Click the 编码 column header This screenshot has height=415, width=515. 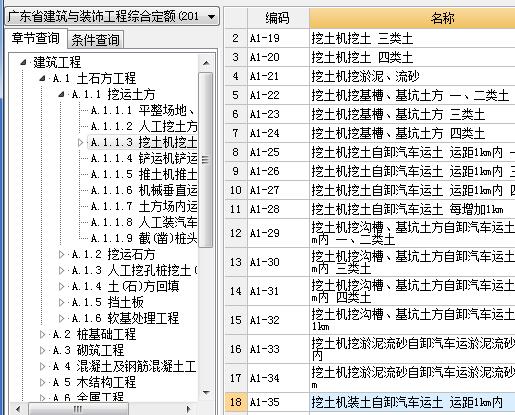(x=278, y=18)
